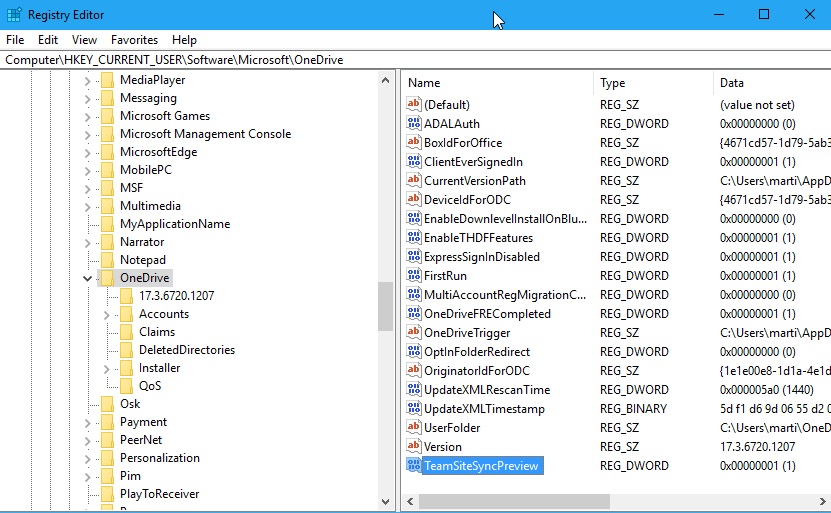Click the EnableTHDFFeatures DWORD icon
This screenshot has width=831, height=513.
[413, 237]
